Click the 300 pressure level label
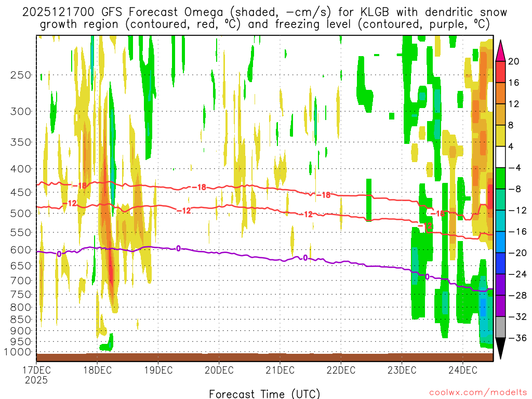This screenshot has height=399, width=532. (x=21, y=111)
